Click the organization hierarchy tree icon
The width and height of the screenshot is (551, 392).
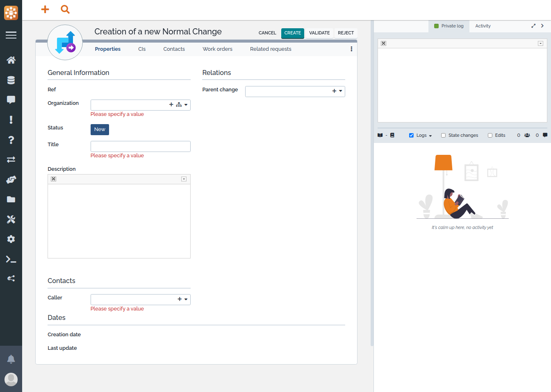[179, 105]
